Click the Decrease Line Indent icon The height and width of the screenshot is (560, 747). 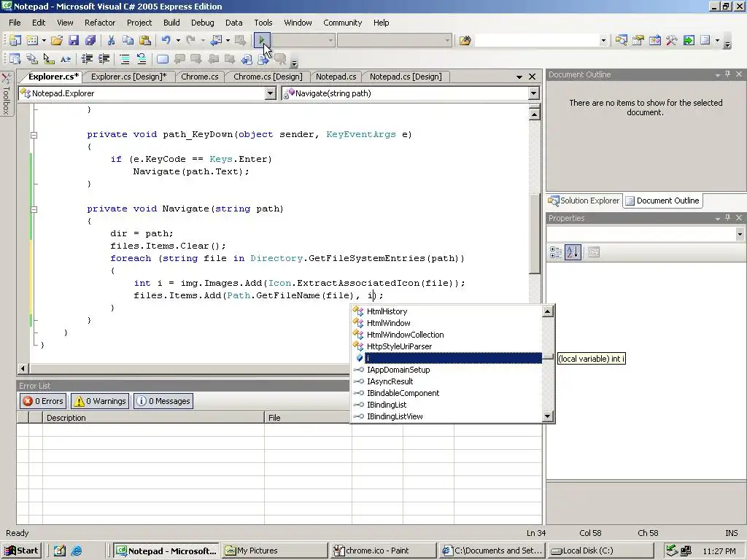pos(88,59)
